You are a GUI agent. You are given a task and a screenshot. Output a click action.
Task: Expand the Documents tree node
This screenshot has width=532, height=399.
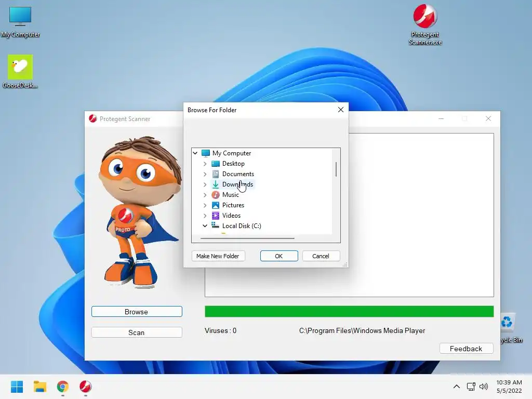click(x=205, y=174)
